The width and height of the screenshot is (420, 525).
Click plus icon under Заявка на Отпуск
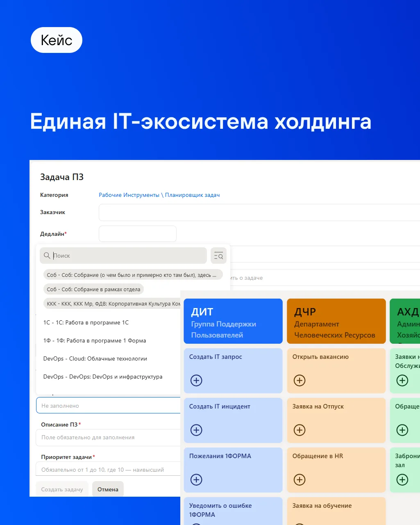click(x=300, y=430)
